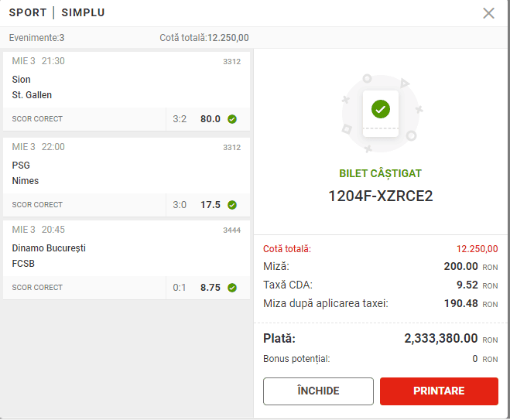This screenshot has width=510, height=420.
Task: Click the red Cotă totală value 12.250,00
Action: click(x=477, y=249)
